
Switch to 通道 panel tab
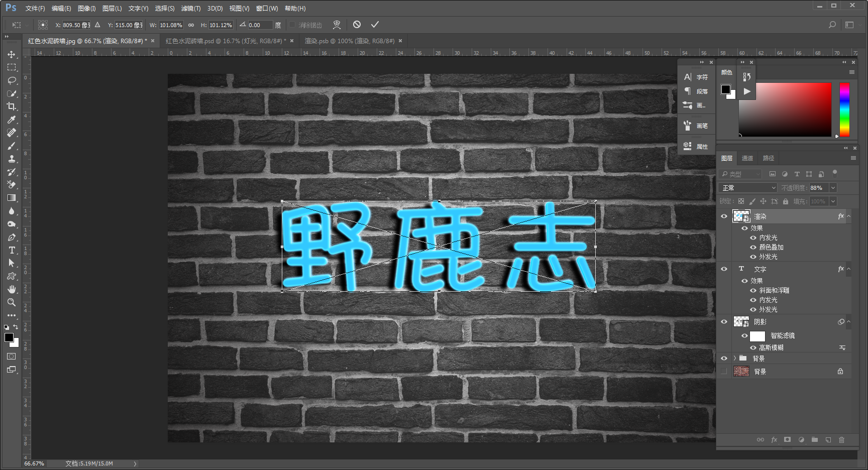[747, 158]
